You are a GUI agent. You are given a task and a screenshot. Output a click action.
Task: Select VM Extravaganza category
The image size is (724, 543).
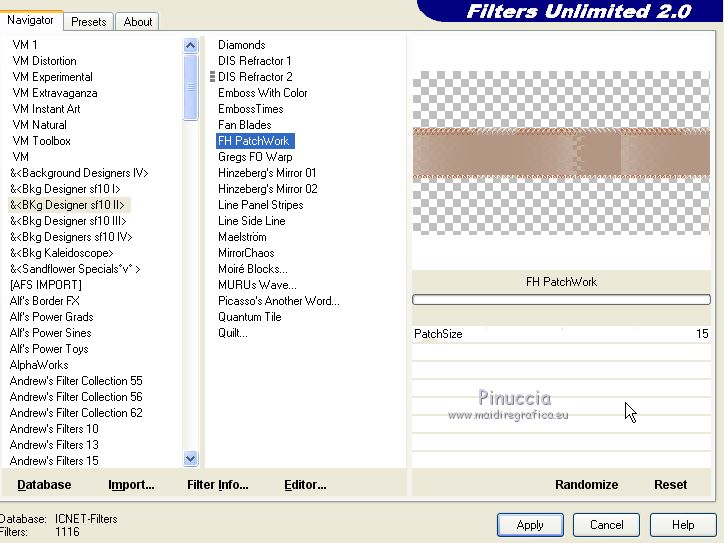click(54, 93)
